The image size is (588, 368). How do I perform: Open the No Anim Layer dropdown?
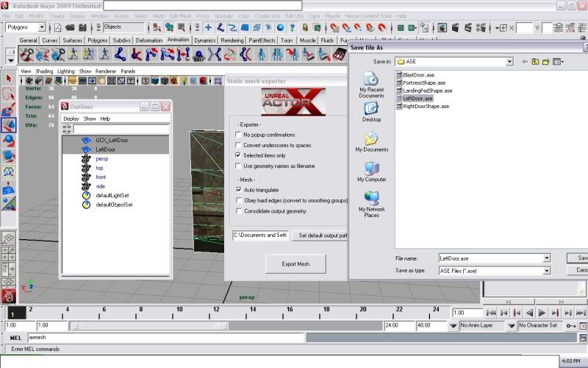pos(453,325)
